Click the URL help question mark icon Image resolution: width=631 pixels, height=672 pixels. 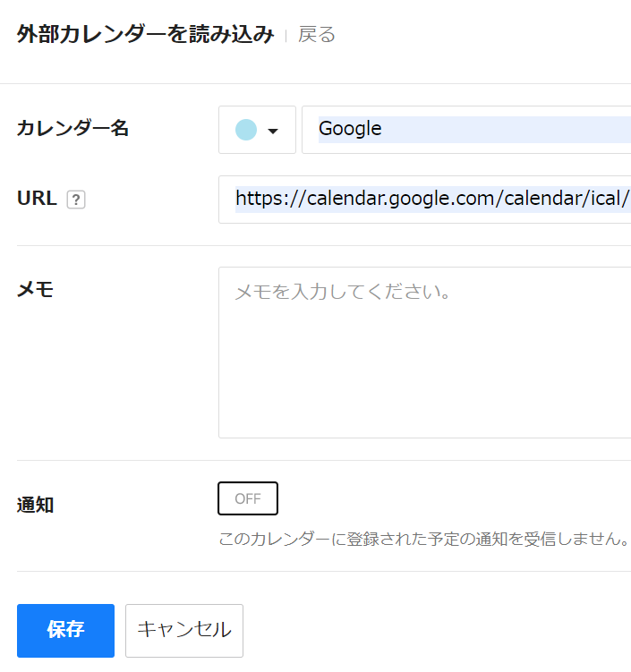pyautogui.click(x=76, y=200)
